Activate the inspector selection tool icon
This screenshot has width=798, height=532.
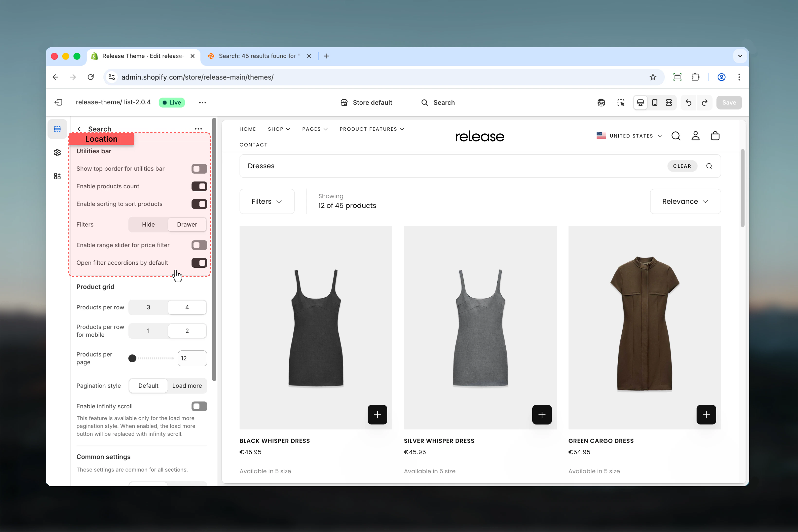click(621, 102)
